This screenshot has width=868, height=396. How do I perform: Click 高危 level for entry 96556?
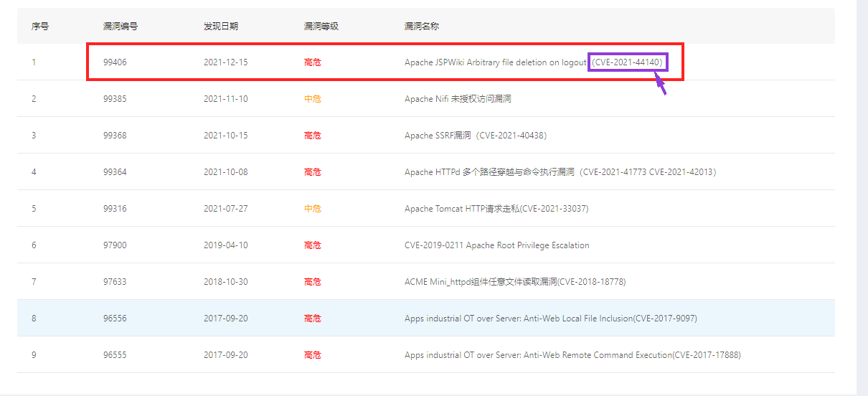pos(313,319)
